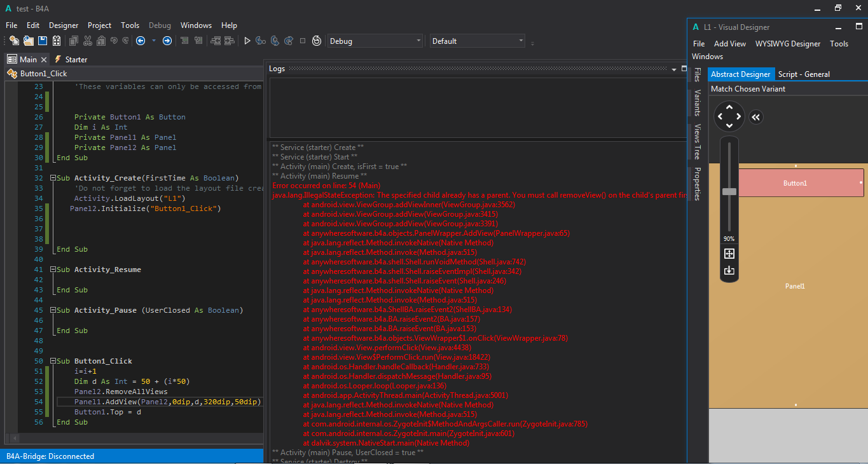This screenshot has height=464, width=868.
Task: Open the Add View menu in Visual Designer
Action: click(x=729, y=44)
